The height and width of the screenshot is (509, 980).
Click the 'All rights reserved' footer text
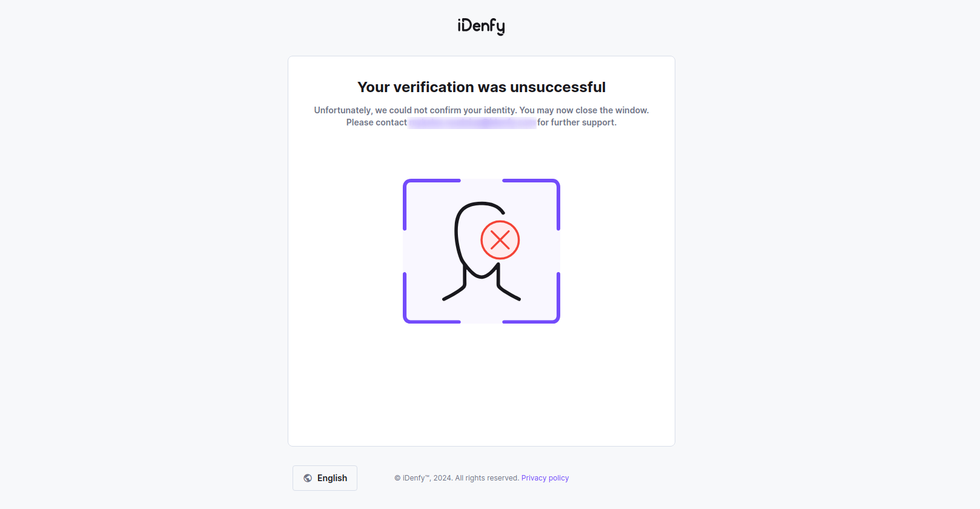[487, 478]
